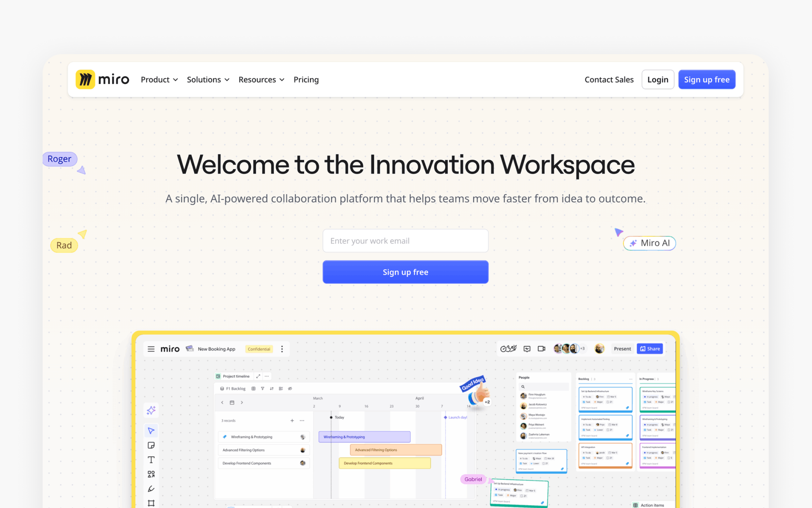Select the Text tool
Viewport: 812px width, 508px height.
click(x=151, y=460)
